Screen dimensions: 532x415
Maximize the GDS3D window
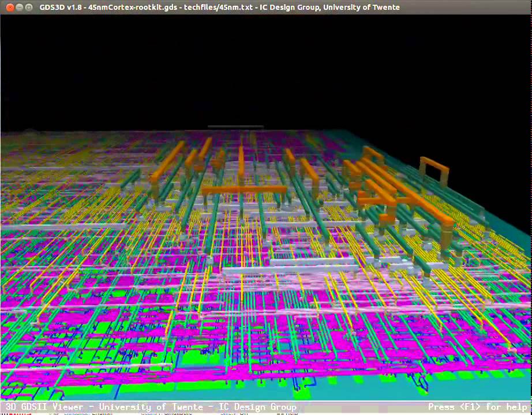click(x=29, y=7)
